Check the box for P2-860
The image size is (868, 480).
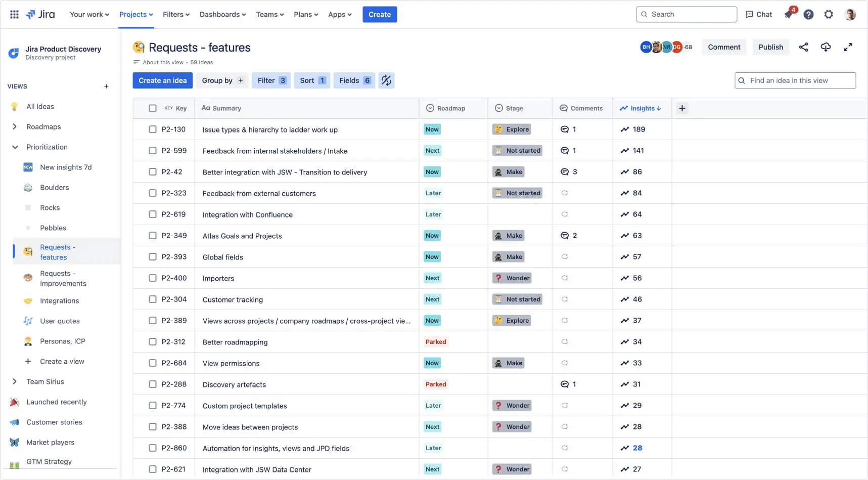point(153,448)
